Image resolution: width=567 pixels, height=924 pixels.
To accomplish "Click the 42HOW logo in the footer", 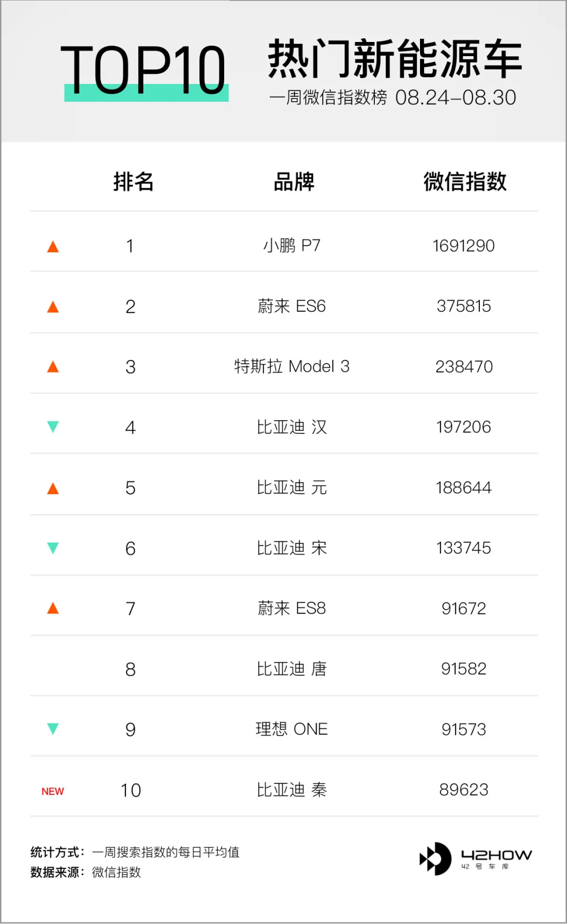I will pos(476,858).
